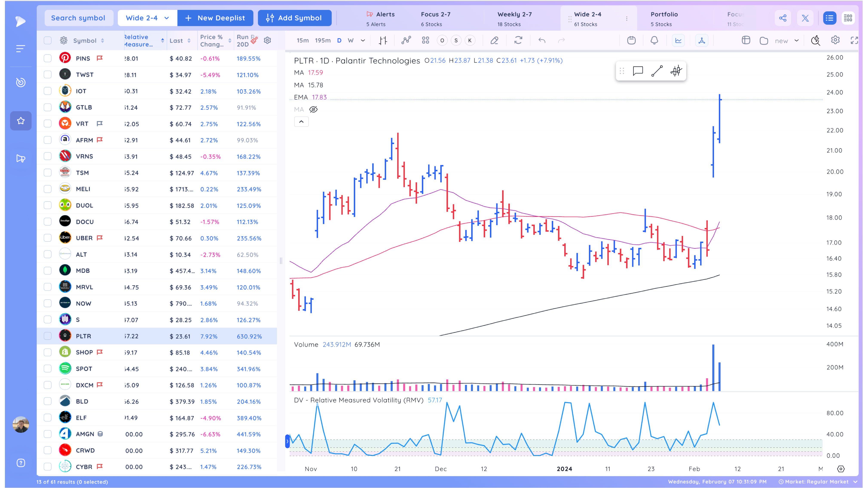The image size is (868, 488).
Task: Select the trend line tool in floating toolbar
Action: click(657, 71)
